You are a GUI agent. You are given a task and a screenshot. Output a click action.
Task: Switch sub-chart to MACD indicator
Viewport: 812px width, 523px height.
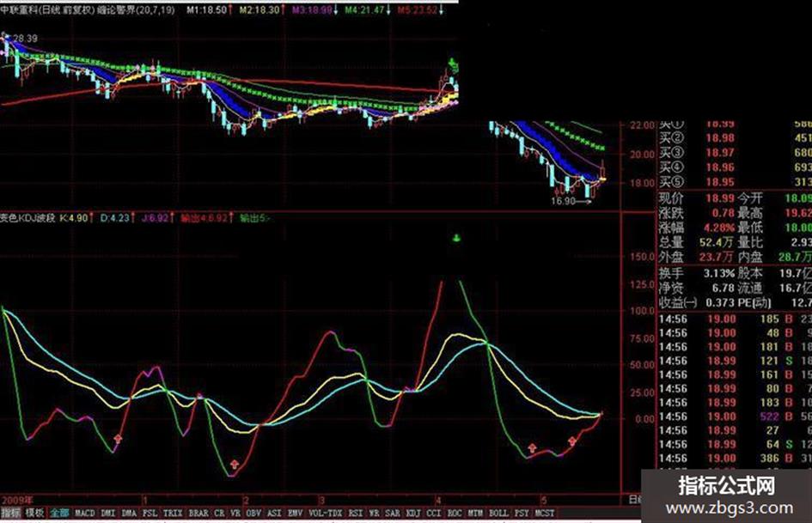tap(85, 513)
